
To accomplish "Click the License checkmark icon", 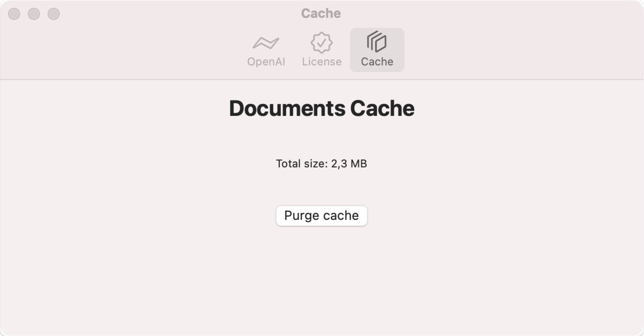I will coord(322,42).
